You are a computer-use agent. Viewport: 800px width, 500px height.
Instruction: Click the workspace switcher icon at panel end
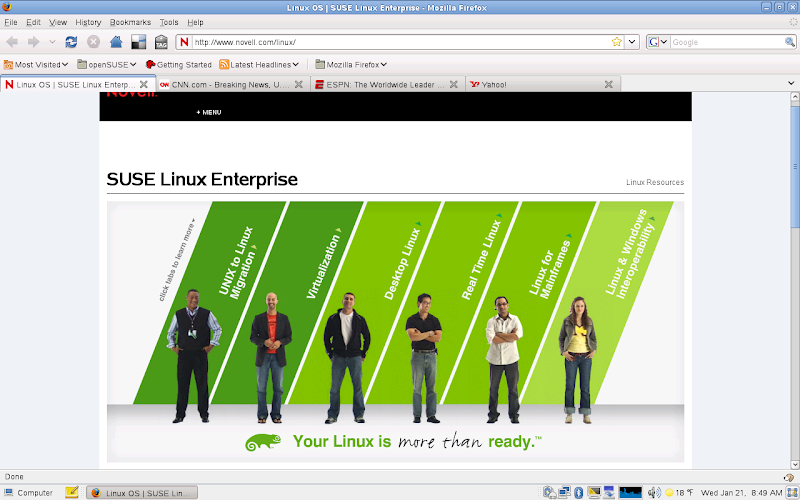pos(792,492)
